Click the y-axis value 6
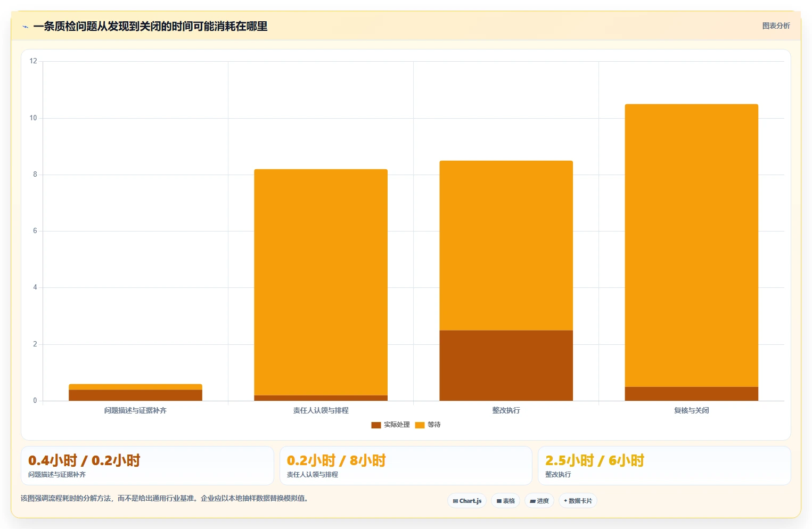Image resolution: width=812 pixels, height=529 pixels. (x=35, y=231)
